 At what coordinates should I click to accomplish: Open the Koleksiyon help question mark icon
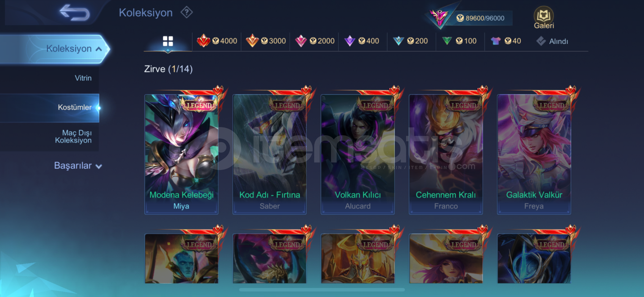(187, 12)
